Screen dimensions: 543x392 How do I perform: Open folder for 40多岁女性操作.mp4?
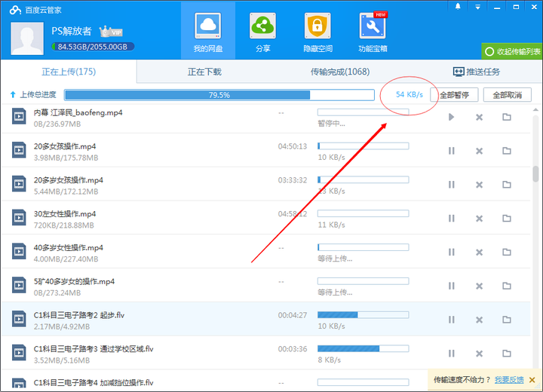(507, 252)
